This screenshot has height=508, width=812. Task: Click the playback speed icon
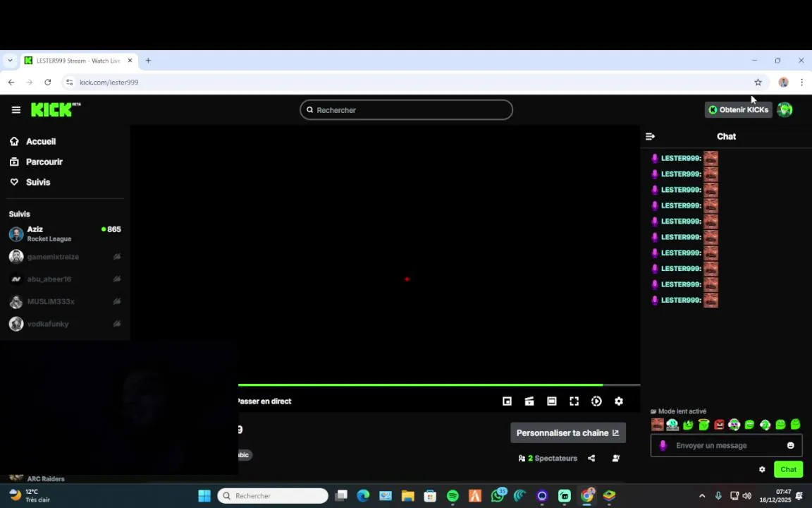pyautogui.click(x=596, y=401)
